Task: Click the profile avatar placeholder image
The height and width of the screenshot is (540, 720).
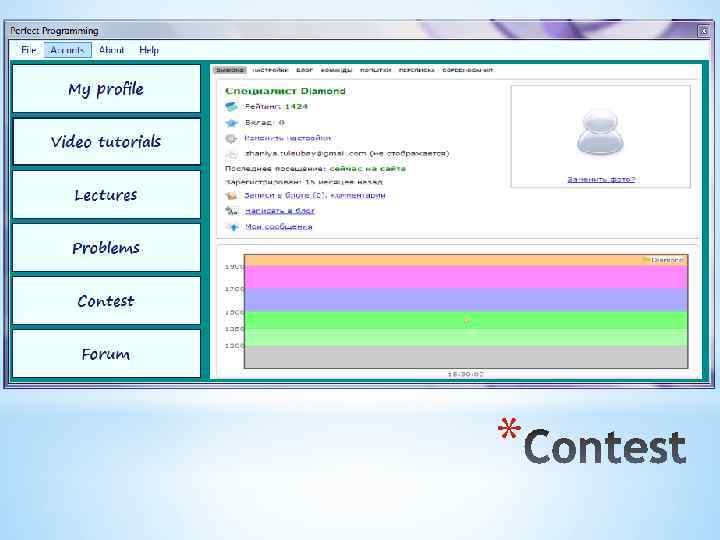Action: 600,133
